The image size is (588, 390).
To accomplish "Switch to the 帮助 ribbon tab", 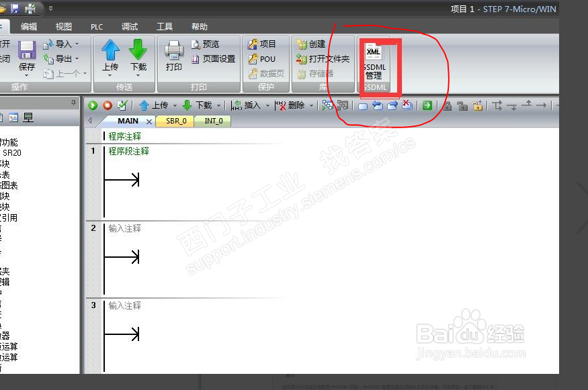I will coord(200,27).
